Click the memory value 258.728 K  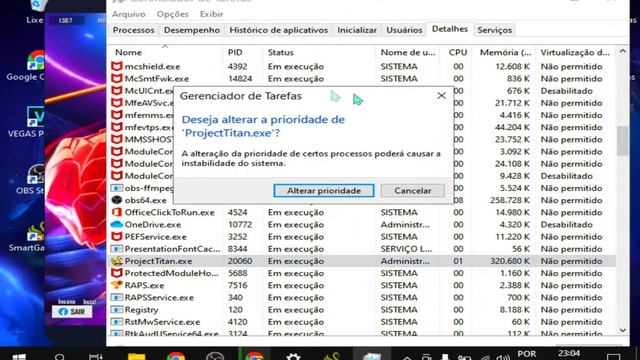[x=510, y=200]
